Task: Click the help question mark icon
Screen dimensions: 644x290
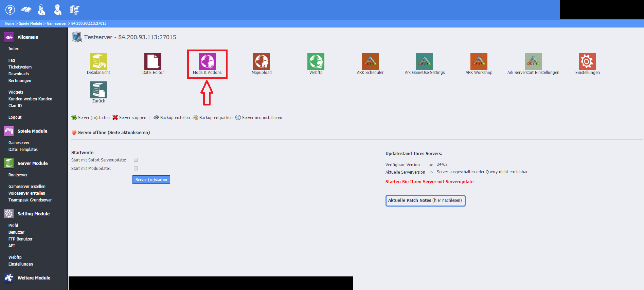Action: tap(10, 10)
